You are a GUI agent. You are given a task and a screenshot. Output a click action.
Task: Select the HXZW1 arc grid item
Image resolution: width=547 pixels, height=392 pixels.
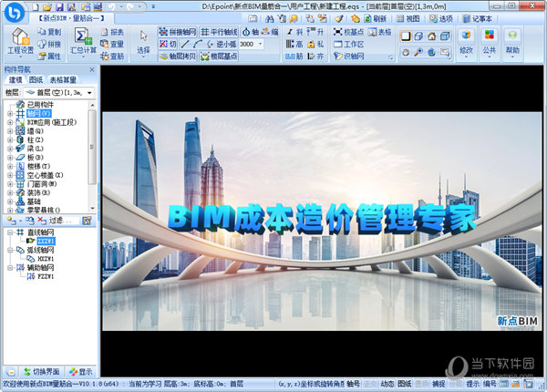click(46, 259)
